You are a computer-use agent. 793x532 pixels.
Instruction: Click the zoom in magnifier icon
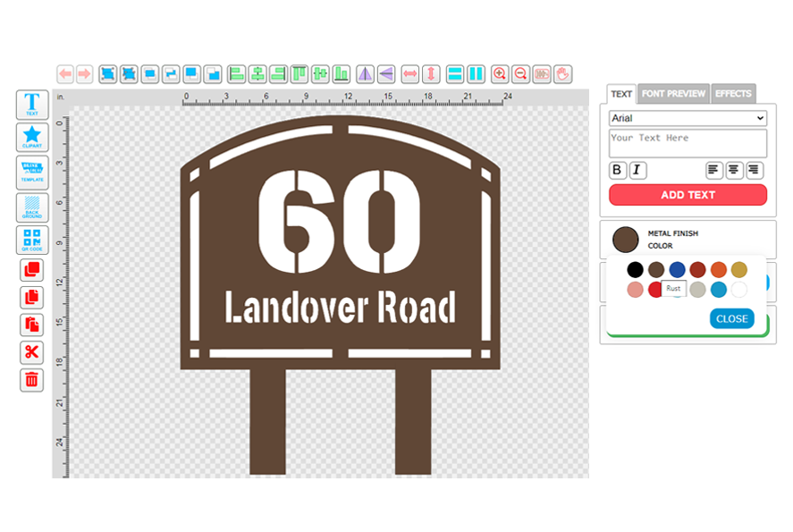tap(500, 74)
